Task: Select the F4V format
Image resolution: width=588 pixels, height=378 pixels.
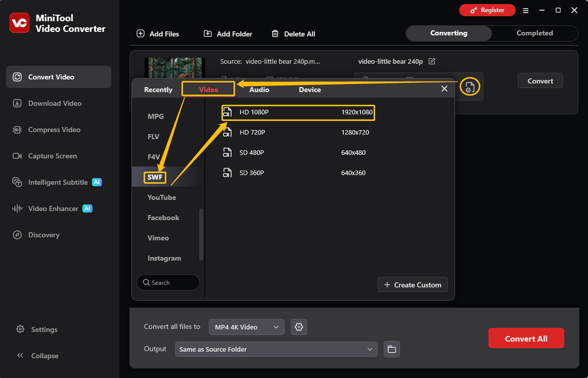Action: coord(154,157)
